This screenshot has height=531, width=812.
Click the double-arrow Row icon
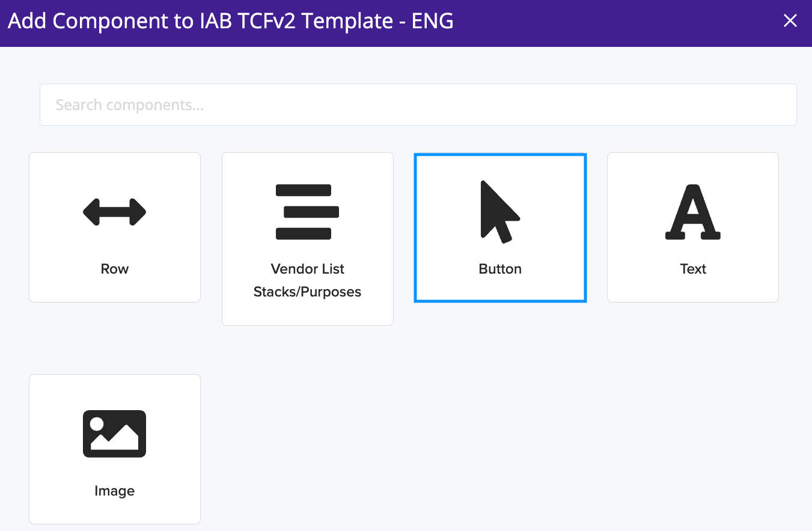point(114,212)
